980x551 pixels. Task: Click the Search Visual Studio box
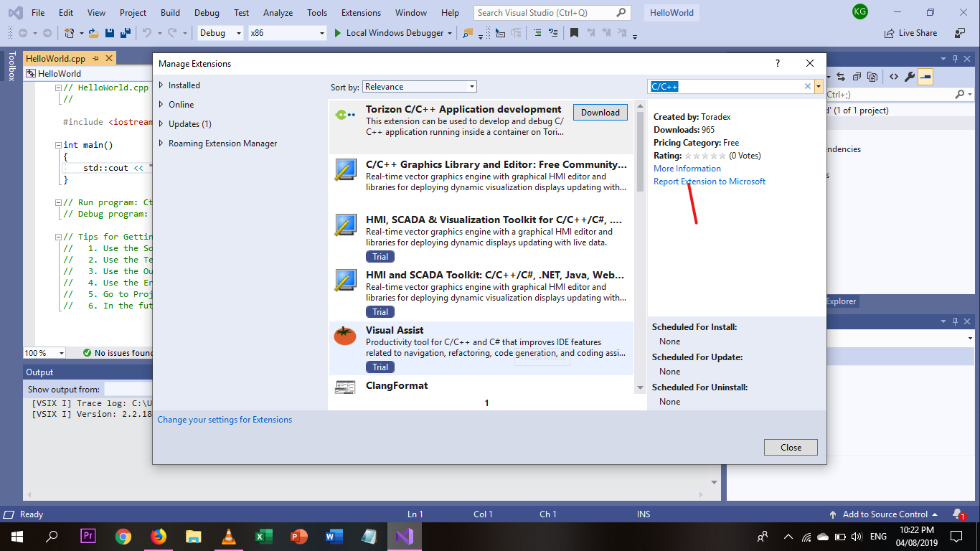pyautogui.click(x=552, y=13)
